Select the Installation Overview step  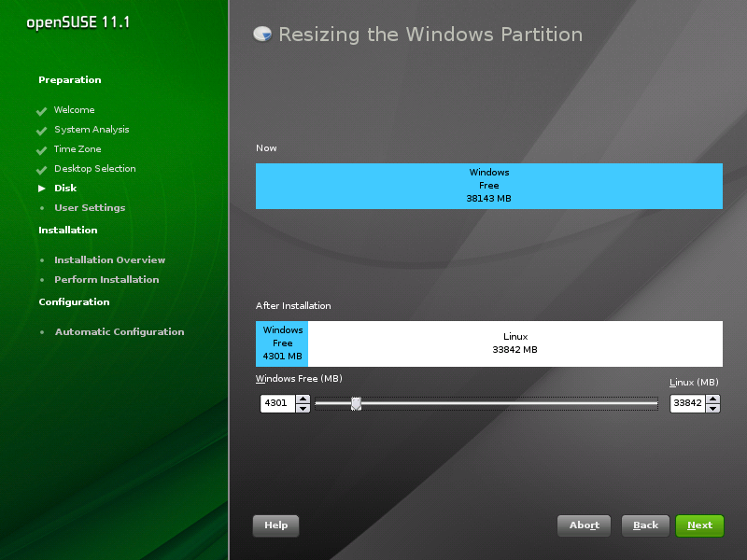(109, 260)
